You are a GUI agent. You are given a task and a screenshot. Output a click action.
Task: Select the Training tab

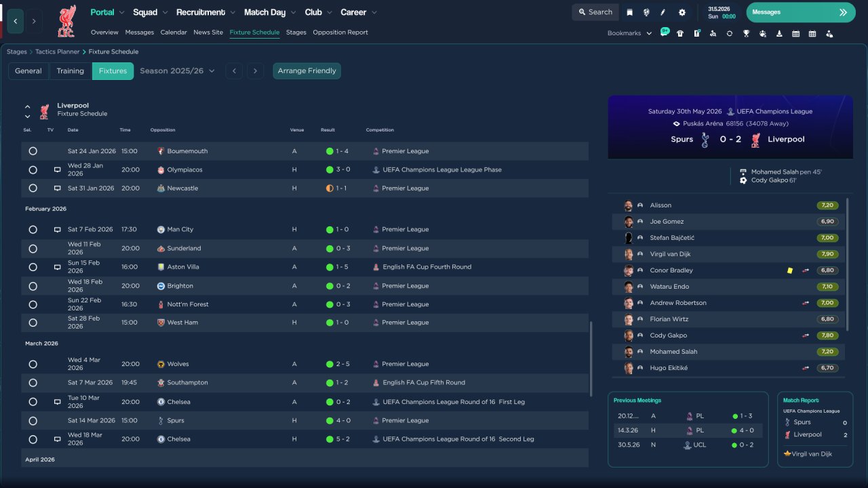[x=71, y=71]
